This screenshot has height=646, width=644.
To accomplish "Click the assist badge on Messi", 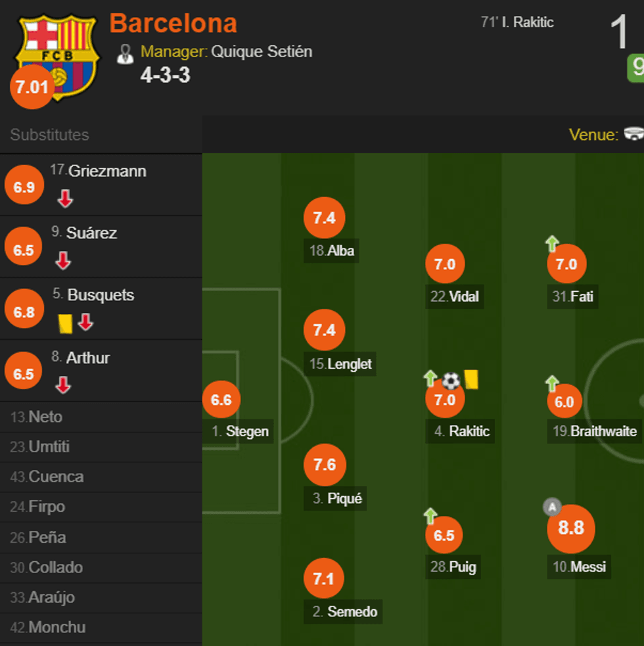I will coord(552,507).
